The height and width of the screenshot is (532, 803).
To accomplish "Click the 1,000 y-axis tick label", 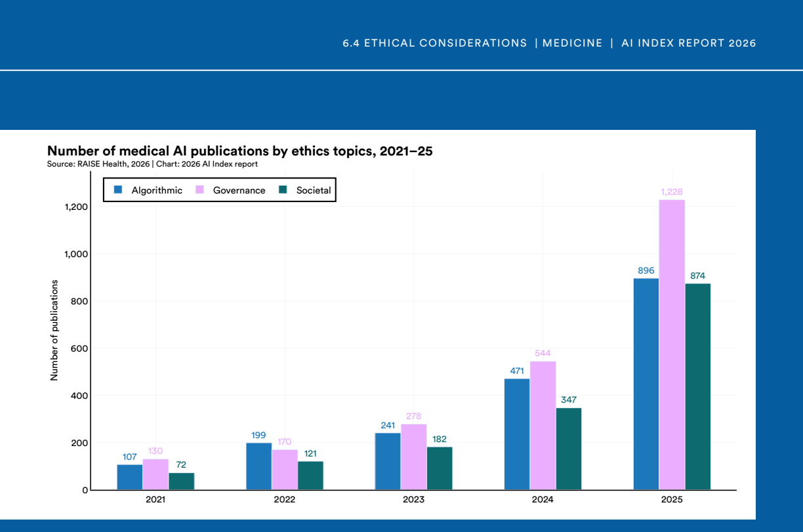I will tap(76, 254).
